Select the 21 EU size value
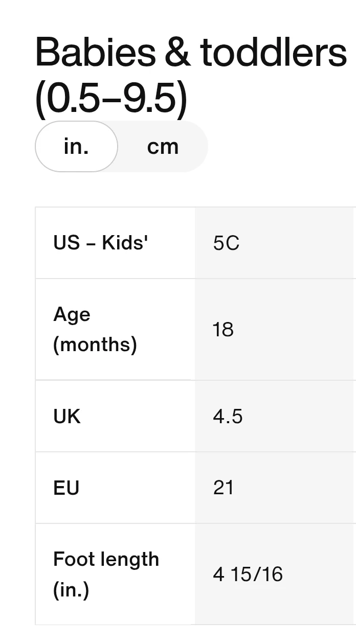 click(224, 488)
